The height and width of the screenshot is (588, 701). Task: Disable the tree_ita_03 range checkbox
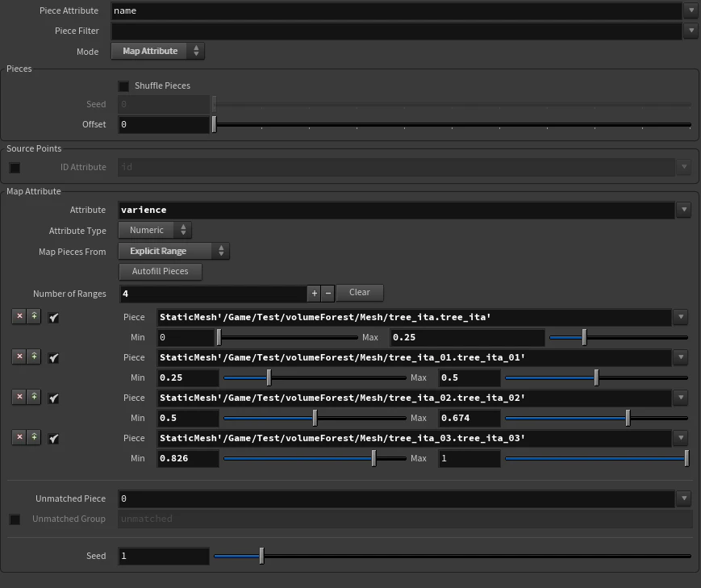point(54,439)
